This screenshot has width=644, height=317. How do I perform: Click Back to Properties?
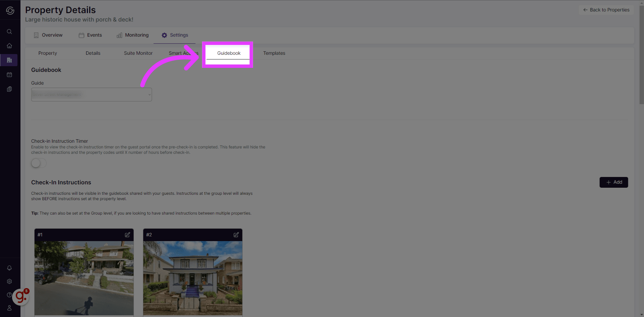click(x=606, y=10)
